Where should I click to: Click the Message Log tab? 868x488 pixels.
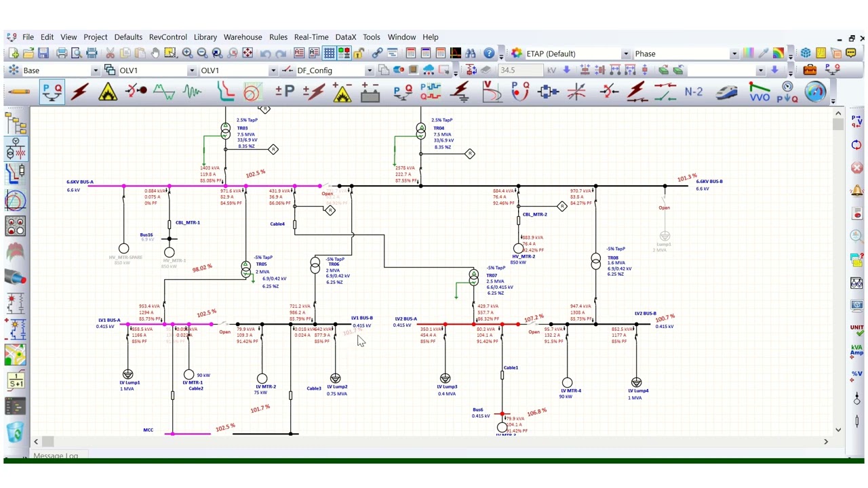click(56, 456)
